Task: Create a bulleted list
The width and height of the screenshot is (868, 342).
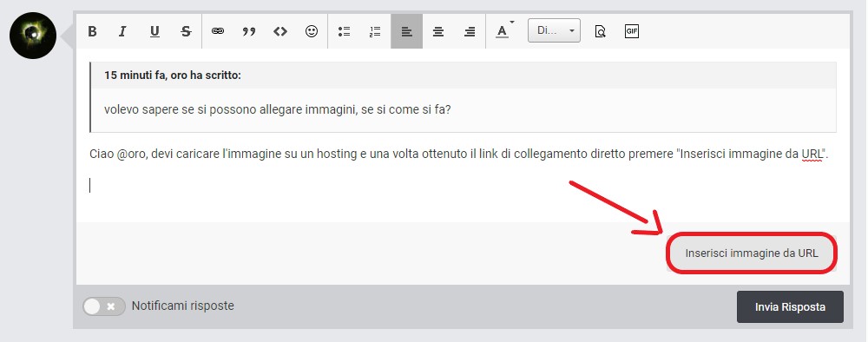Action: 345,31
